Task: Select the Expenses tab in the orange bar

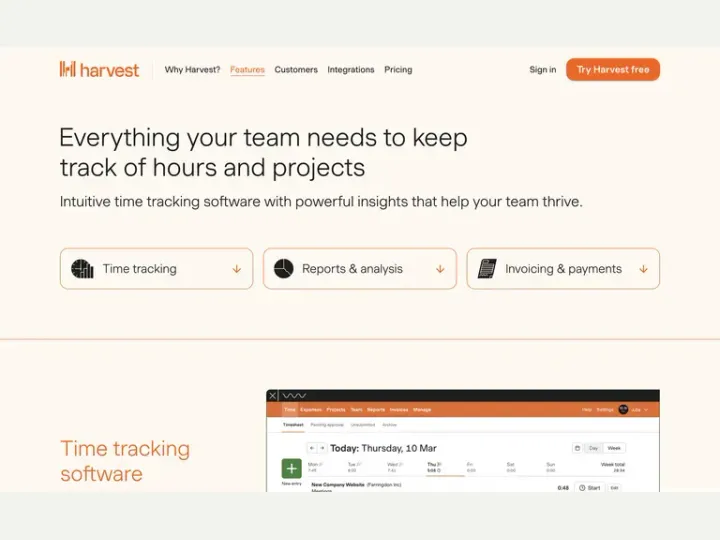Action: [x=311, y=410]
